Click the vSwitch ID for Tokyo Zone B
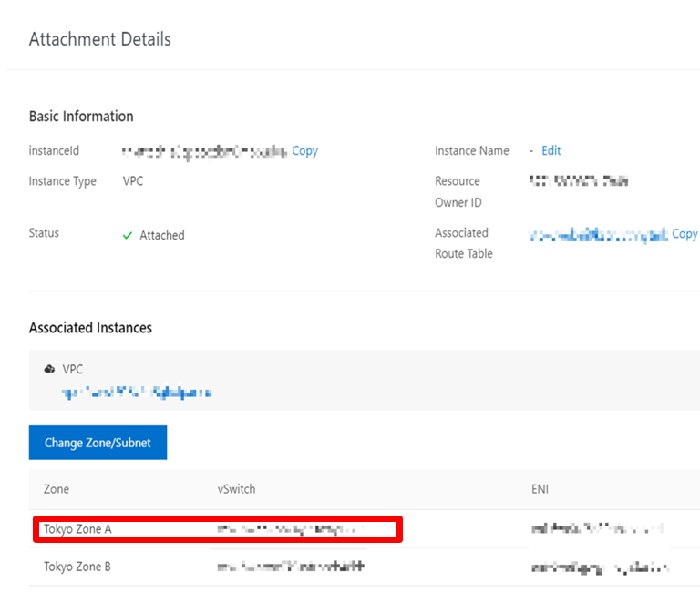Image resolution: width=700 pixels, height=603 pixels. 290,567
